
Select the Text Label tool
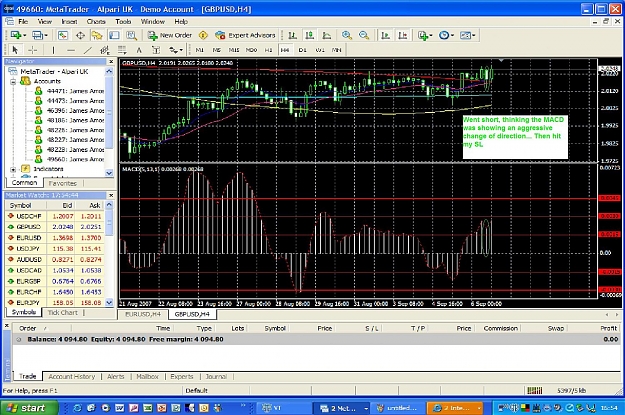156,50
